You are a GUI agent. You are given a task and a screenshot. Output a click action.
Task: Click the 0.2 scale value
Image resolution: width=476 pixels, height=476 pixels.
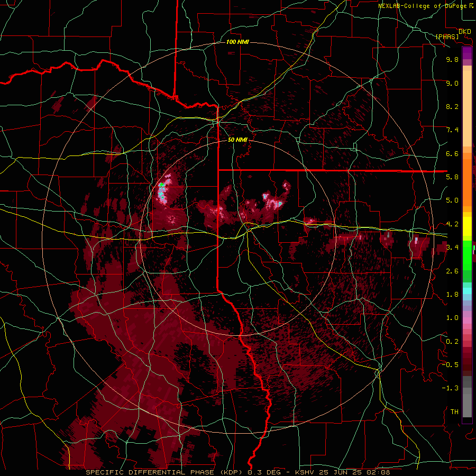[452, 342]
